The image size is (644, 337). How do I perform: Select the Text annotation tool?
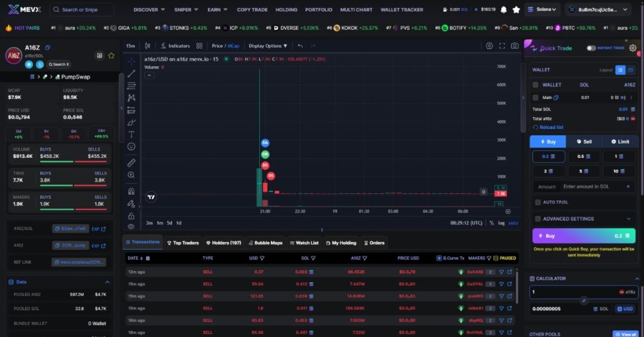(x=131, y=134)
